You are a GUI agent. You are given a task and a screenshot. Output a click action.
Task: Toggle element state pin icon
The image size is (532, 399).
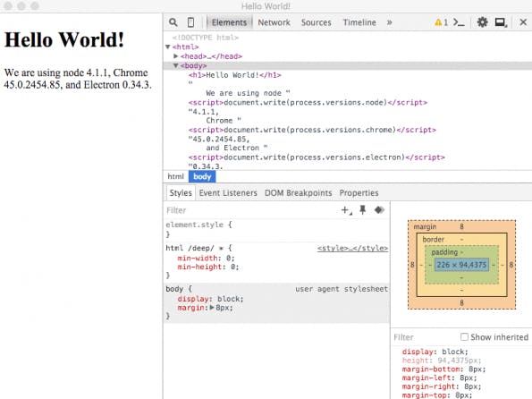point(363,210)
